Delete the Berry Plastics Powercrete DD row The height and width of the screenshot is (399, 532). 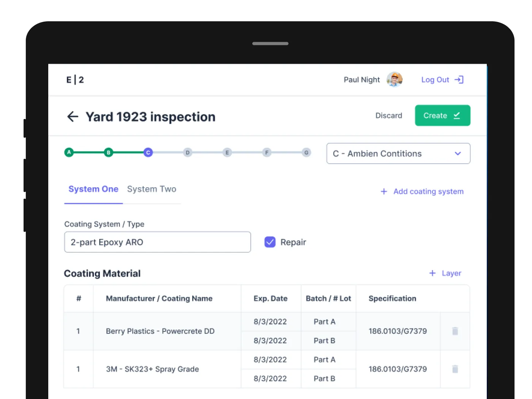[x=455, y=331]
